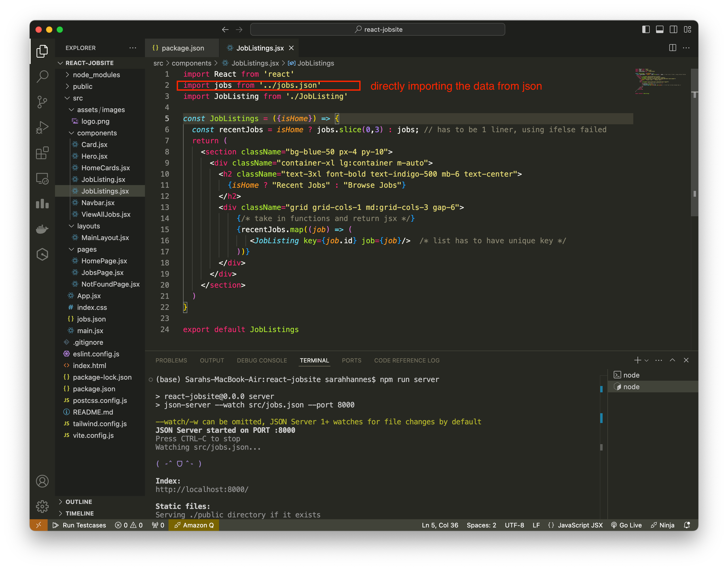
Task: Open Run and Debug view icon
Action: point(42,127)
